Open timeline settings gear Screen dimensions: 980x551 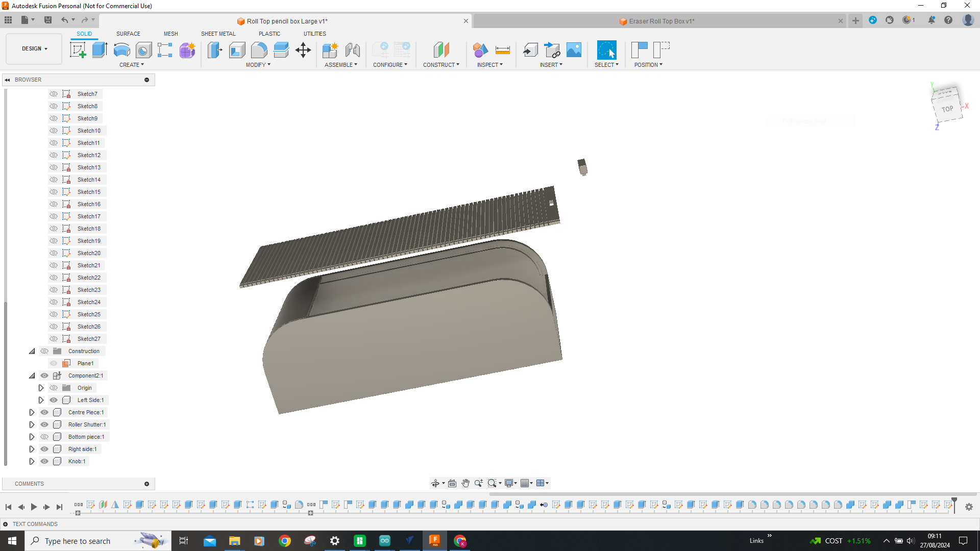point(969,507)
